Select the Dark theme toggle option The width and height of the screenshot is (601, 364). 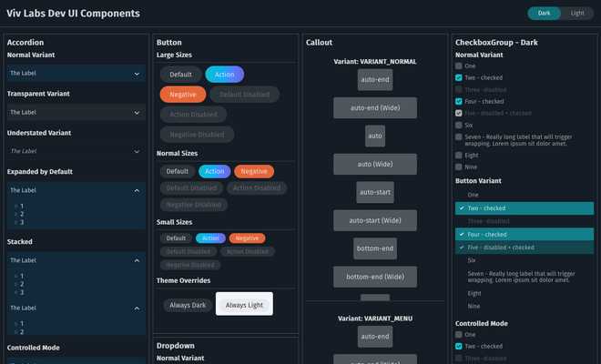(544, 13)
